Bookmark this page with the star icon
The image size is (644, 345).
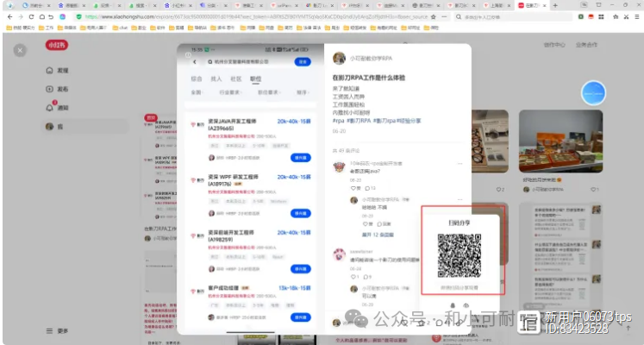(434, 17)
